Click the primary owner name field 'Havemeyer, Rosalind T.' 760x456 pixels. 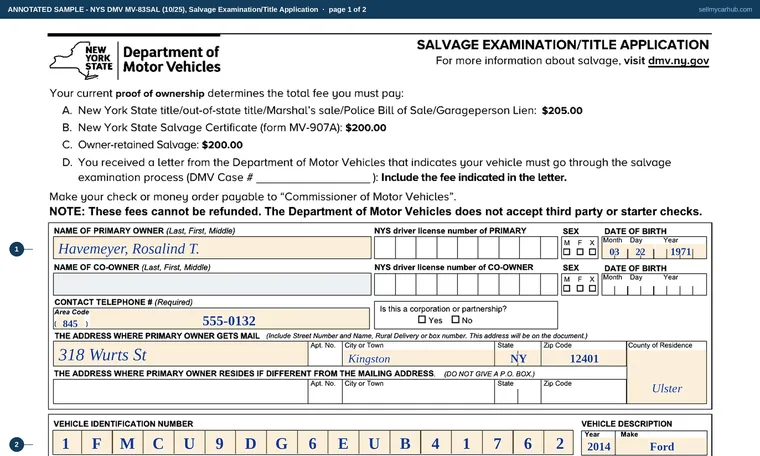(212, 248)
